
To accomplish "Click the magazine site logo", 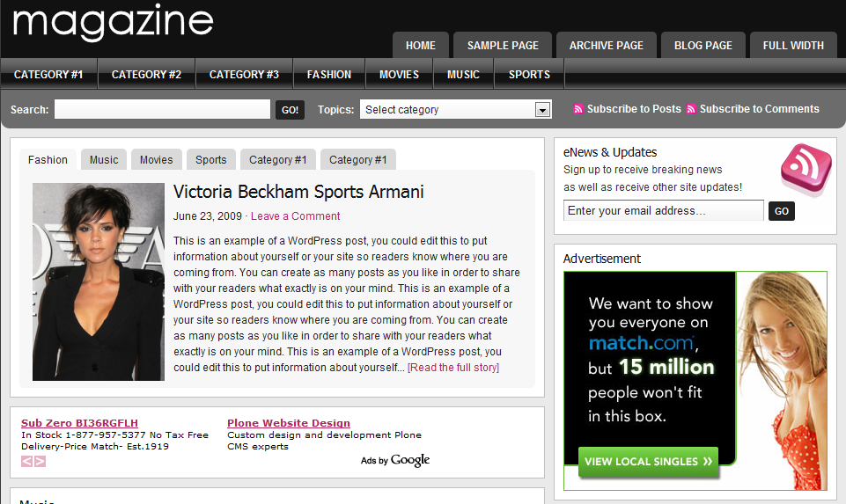I will click(113, 23).
